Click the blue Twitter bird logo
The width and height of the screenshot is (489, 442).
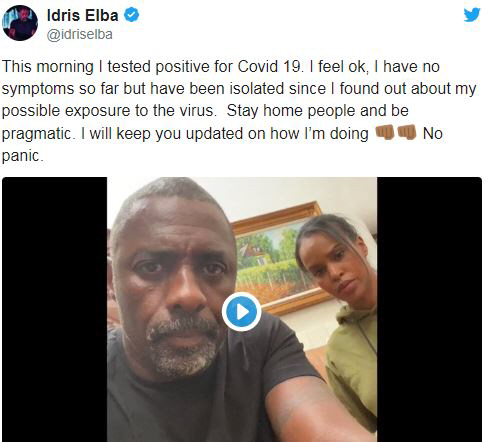[472, 15]
